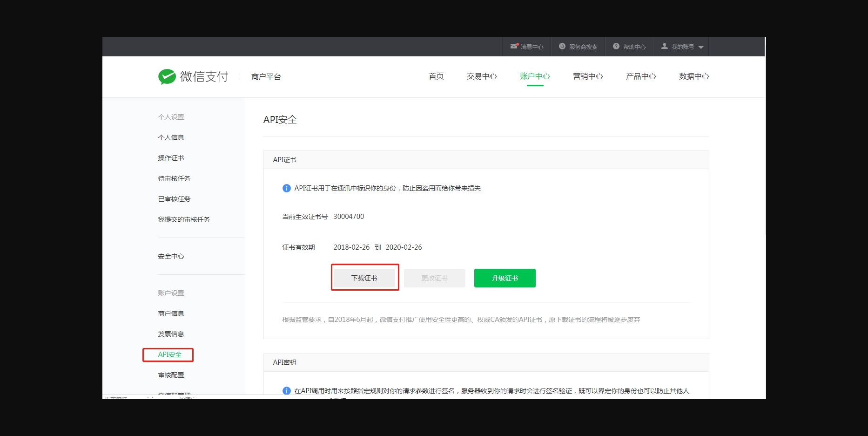Click the WeChat Pay logo icon
Image resolution: width=868 pixels, height=436 pixels.
click(167, 76)
